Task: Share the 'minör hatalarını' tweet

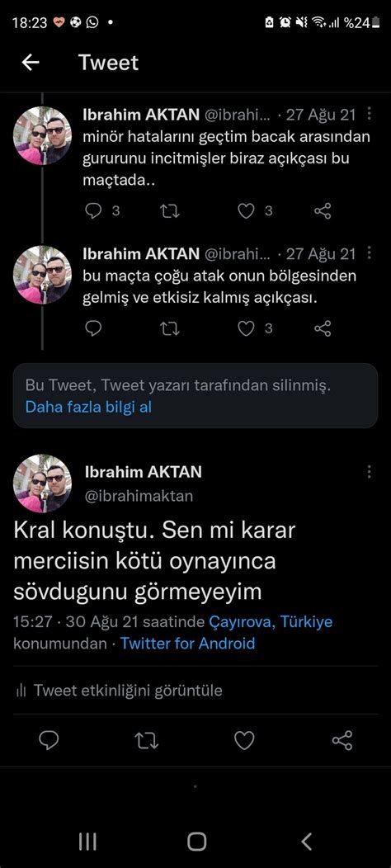Action: click(323, 211)
